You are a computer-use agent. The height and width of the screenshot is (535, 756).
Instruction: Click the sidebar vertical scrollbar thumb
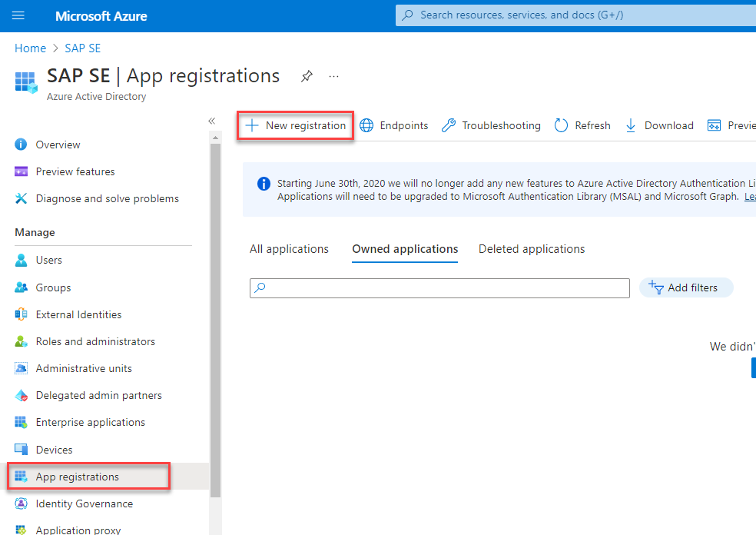point(216,321)
